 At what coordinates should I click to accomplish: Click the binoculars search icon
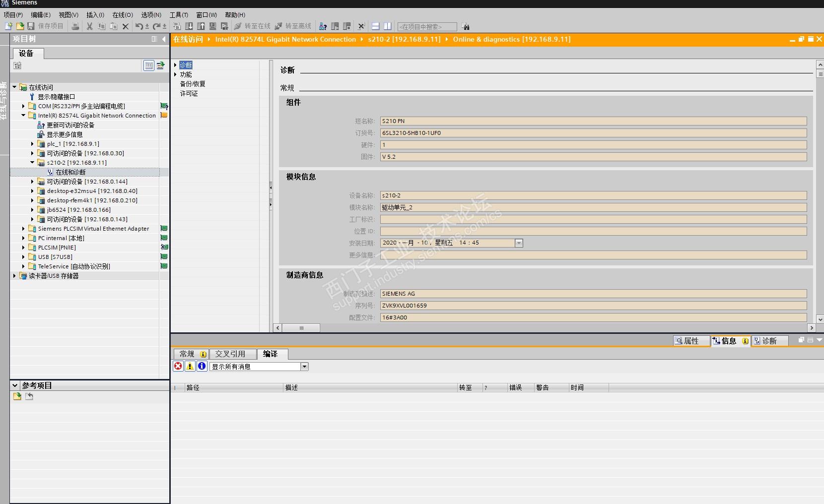(x=466, y=26)
